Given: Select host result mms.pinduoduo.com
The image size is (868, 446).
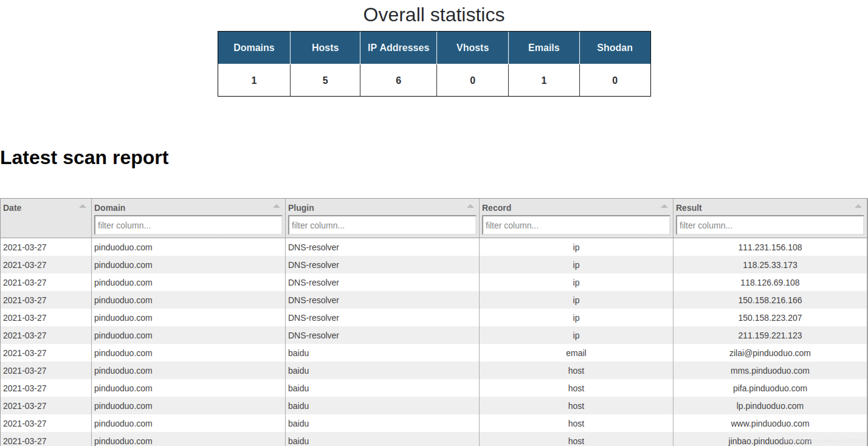Looking at the screenshot, I should click(x=770, y=371).
